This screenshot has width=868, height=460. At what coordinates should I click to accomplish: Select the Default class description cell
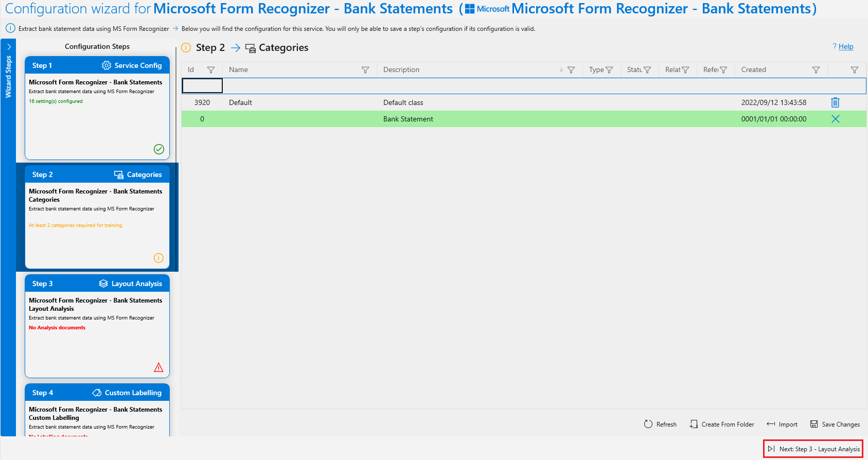(480, 102)
